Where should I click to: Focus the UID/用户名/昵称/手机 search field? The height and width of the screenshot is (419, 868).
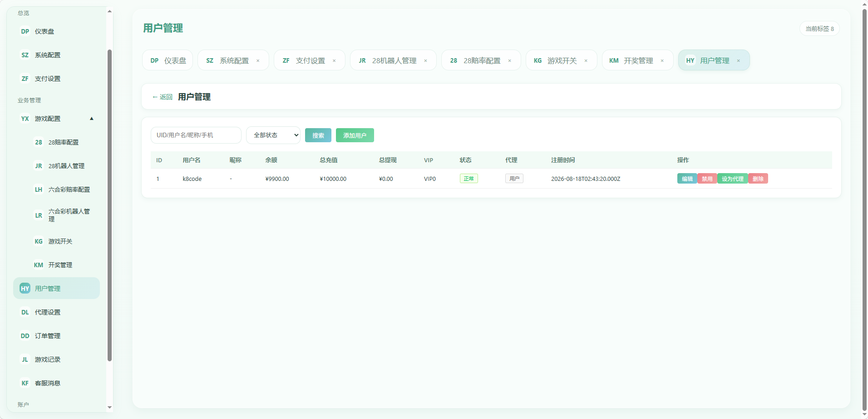pos(196,135)
